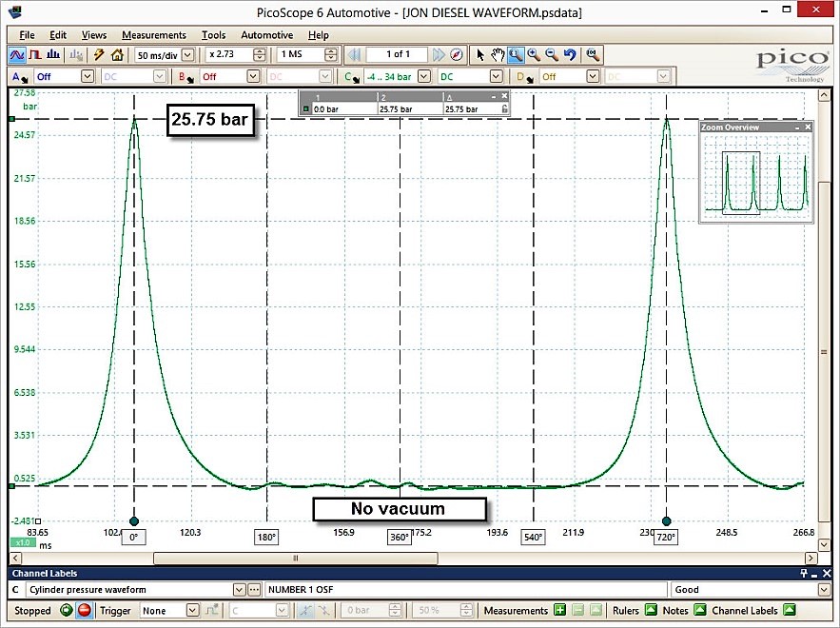This screenshot has height=628, width=840.
Task: Zoom to full view
Action: pyautogui.click(x=593, y=54)
